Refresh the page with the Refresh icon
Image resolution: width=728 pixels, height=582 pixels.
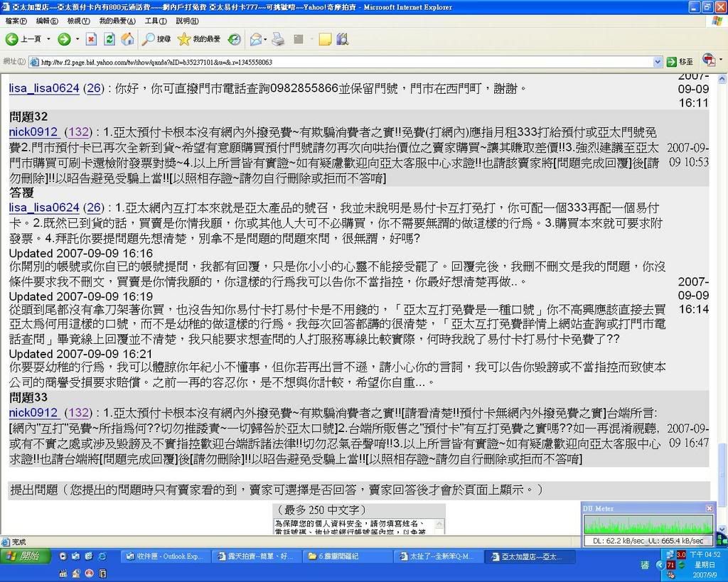(109, 40)
